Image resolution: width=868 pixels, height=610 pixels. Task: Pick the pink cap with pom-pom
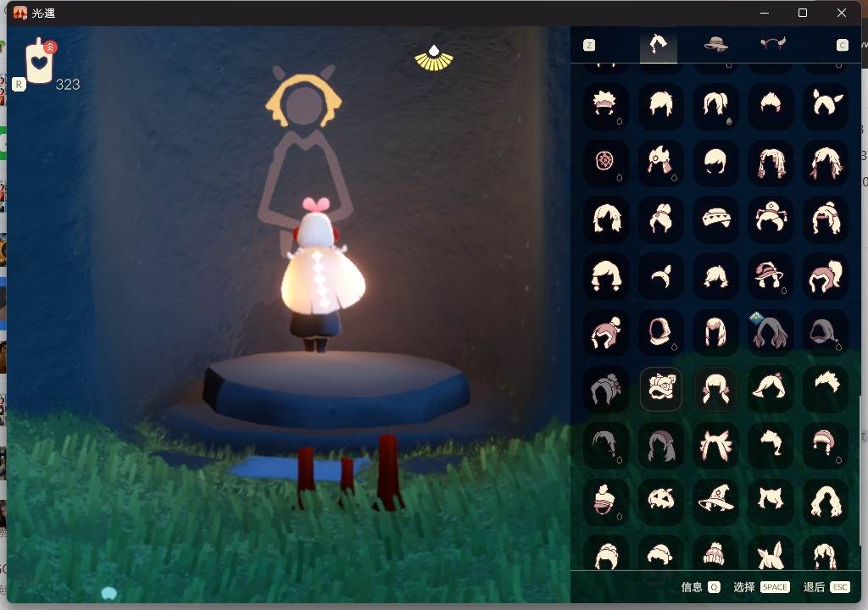pyautogui.click(x=605, y=332)
